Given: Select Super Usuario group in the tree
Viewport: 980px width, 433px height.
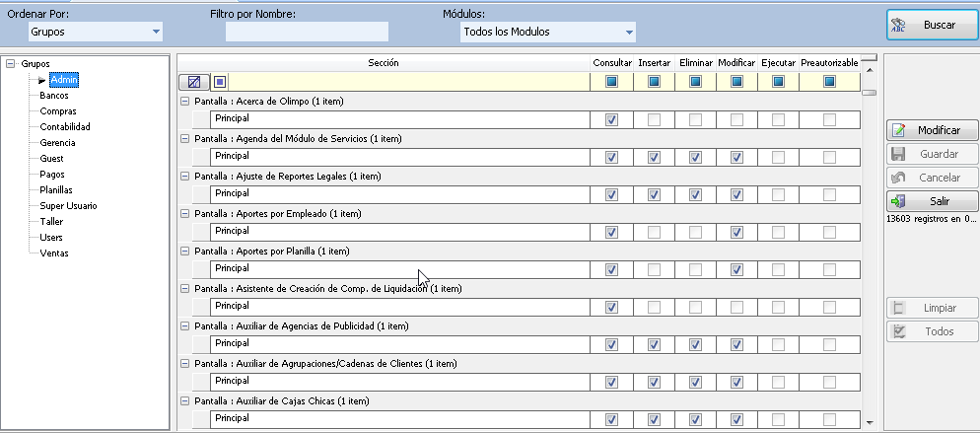Looking at the screenshot, I should pos(68,206).
